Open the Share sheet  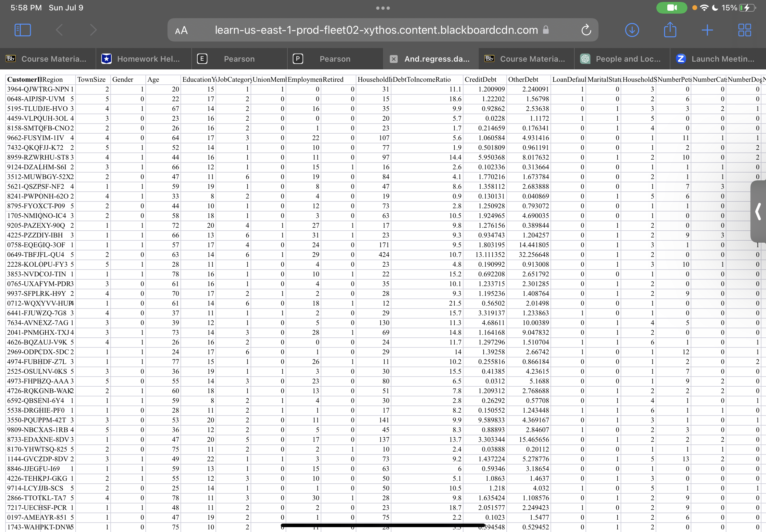[x=670, y=30]
